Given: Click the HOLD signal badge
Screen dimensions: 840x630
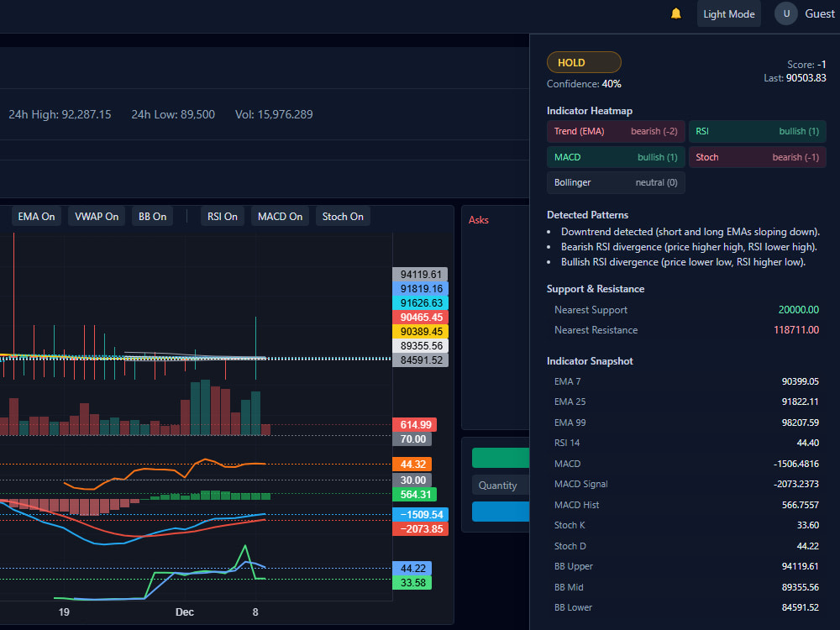Looking at the screenshot, I should 584,63.
